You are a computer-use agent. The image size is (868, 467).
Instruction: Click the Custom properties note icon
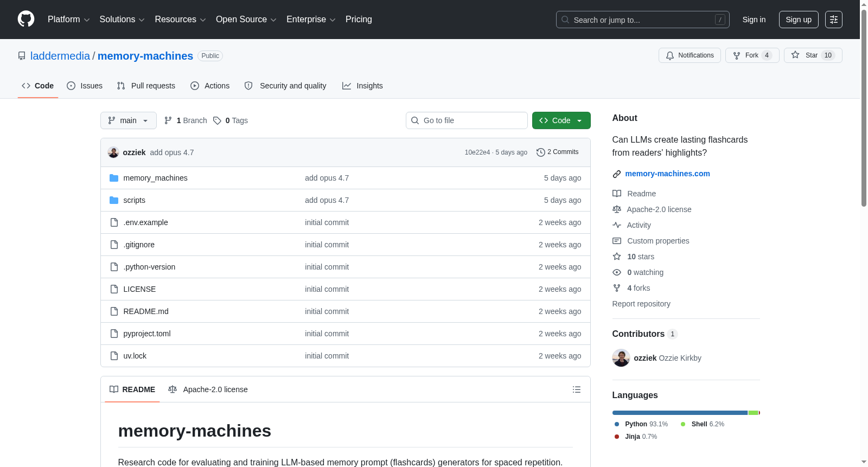click(617, 241)
